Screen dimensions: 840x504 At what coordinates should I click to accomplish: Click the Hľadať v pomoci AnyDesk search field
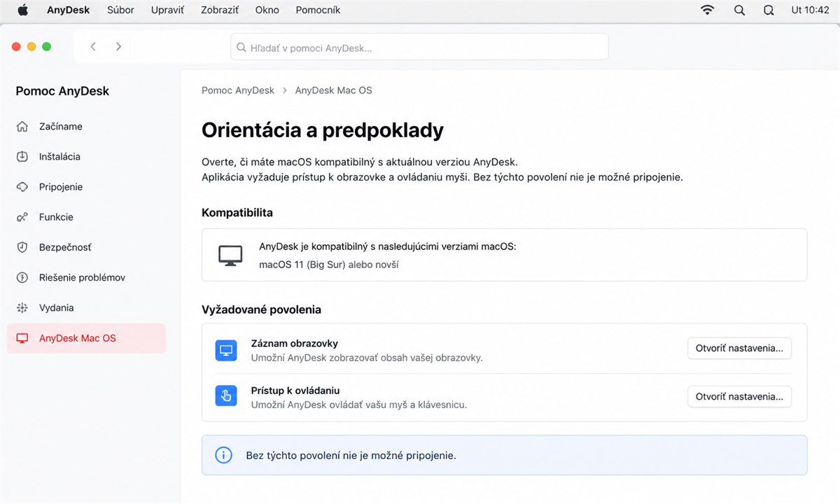tap(419, 47)
